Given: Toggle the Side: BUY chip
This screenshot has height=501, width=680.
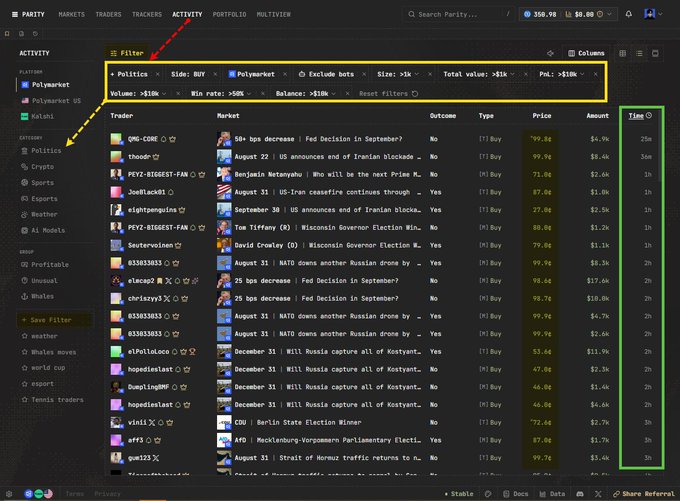Looking at the screenshot, I should (188, 74).
